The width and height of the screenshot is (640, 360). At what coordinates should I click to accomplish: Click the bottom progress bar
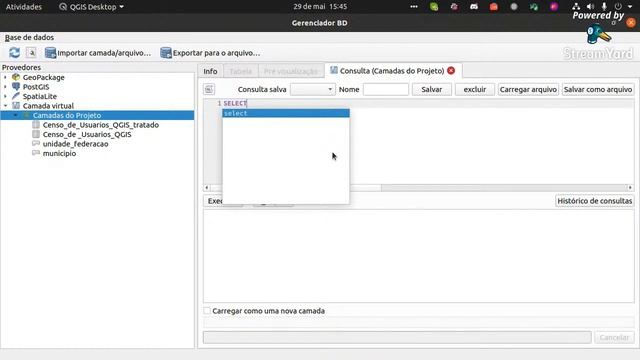397,338
